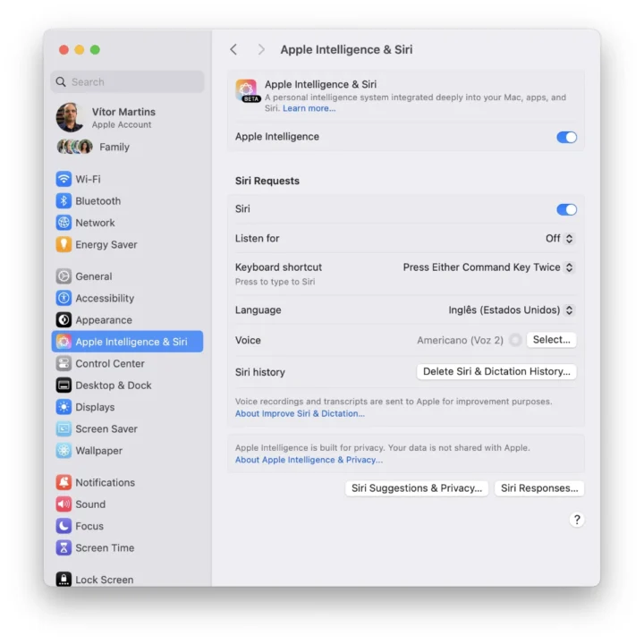This screenshot has height=644, width=644.
Task: Select Focus in the sidebar
Action: coord(127,526)
